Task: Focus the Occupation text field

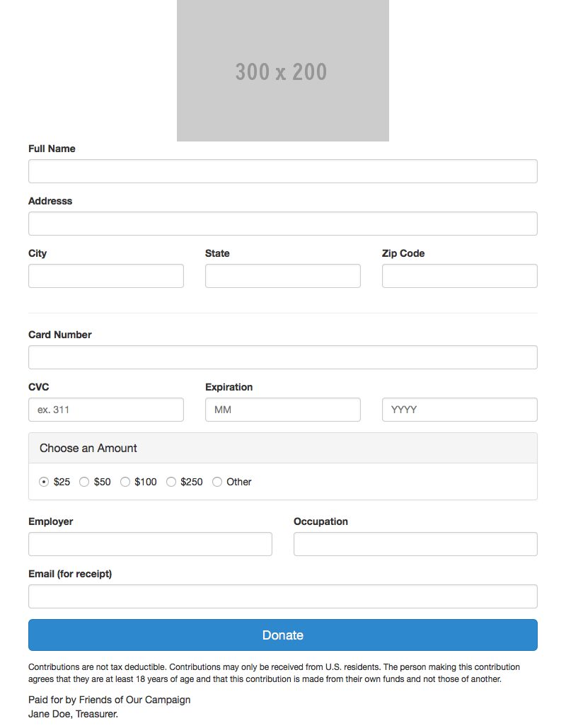Action: pyautogui.click(x=415, y=544)
